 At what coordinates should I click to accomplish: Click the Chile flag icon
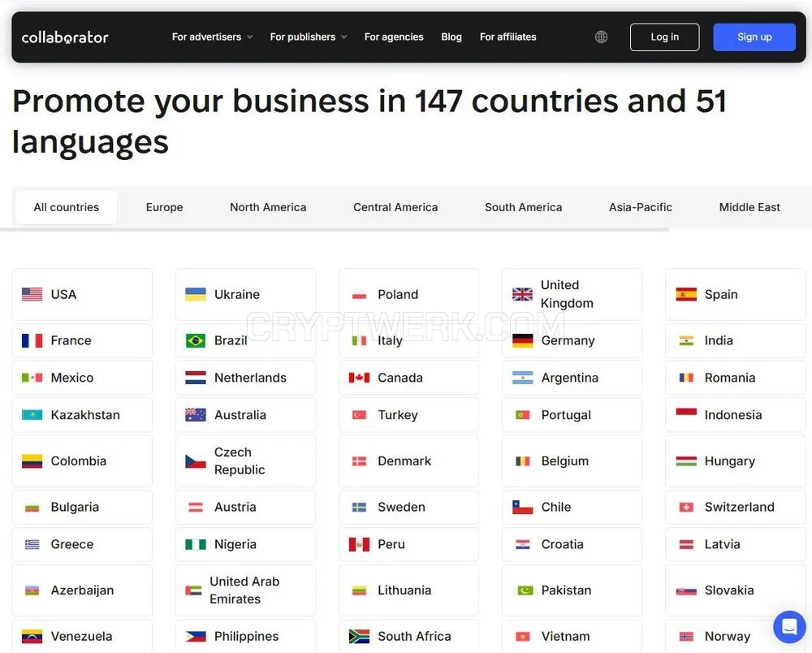click(522, 507)
